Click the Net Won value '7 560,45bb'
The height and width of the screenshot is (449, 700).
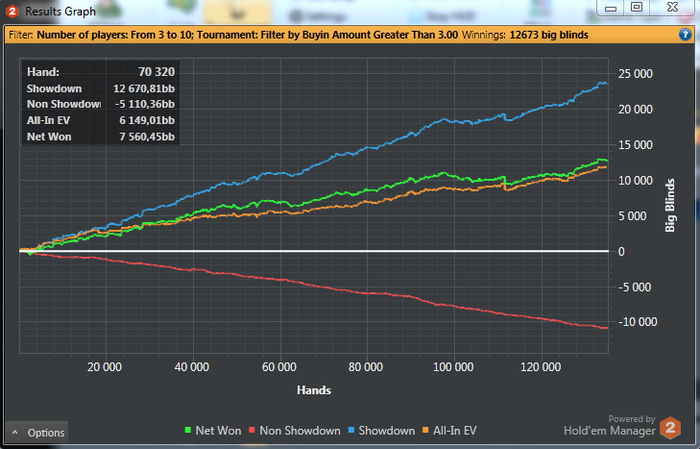(x=147, y=137)
